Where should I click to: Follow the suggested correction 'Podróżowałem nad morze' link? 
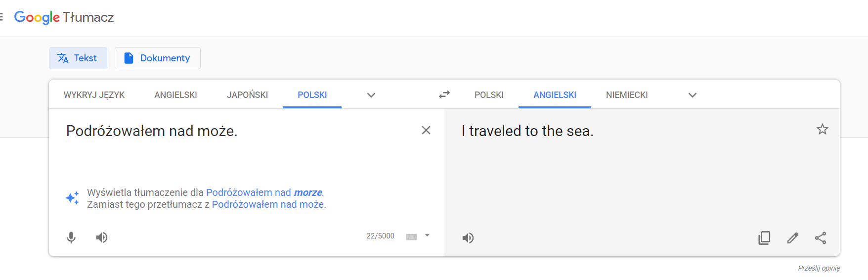pos(264,192)
